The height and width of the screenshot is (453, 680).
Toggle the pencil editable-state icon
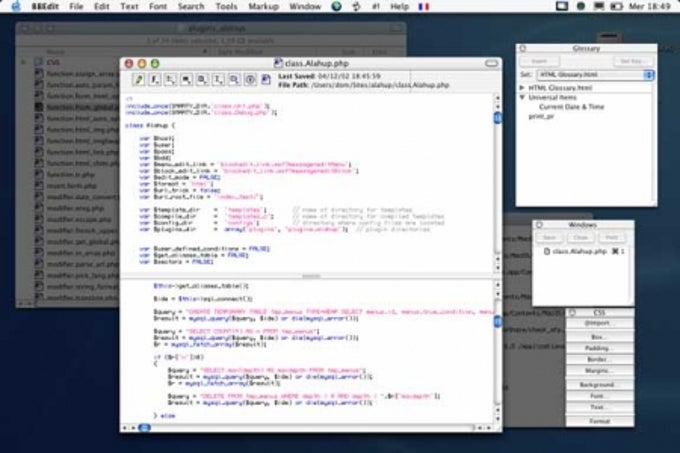coord(139,80)
